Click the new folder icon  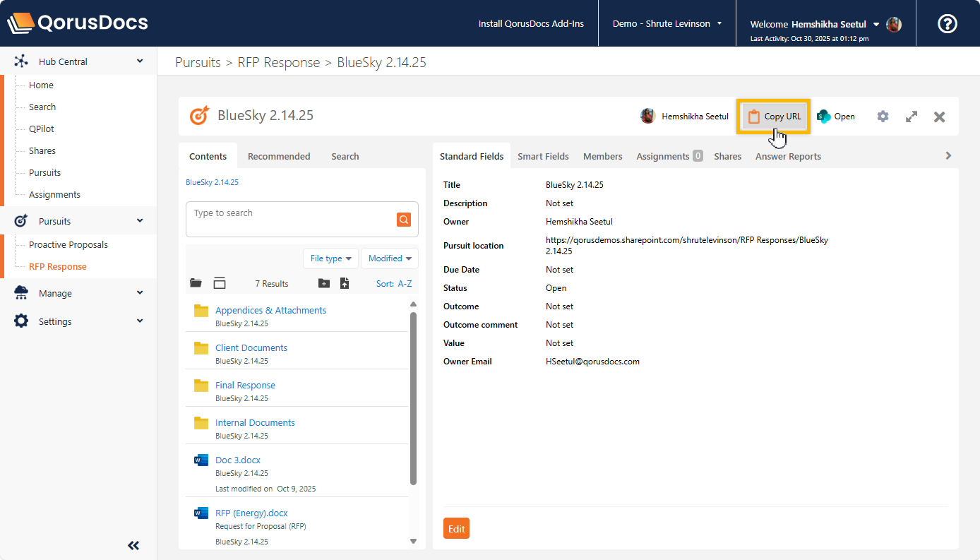coord(324,283)
